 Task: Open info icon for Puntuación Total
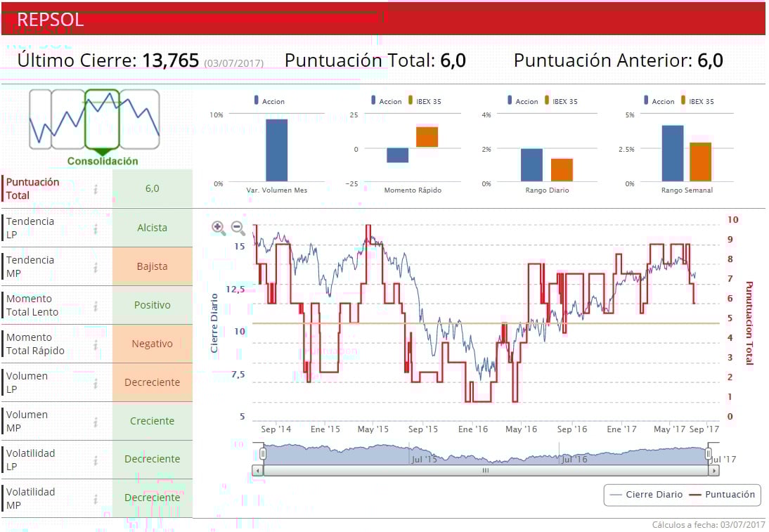point(96,189)
